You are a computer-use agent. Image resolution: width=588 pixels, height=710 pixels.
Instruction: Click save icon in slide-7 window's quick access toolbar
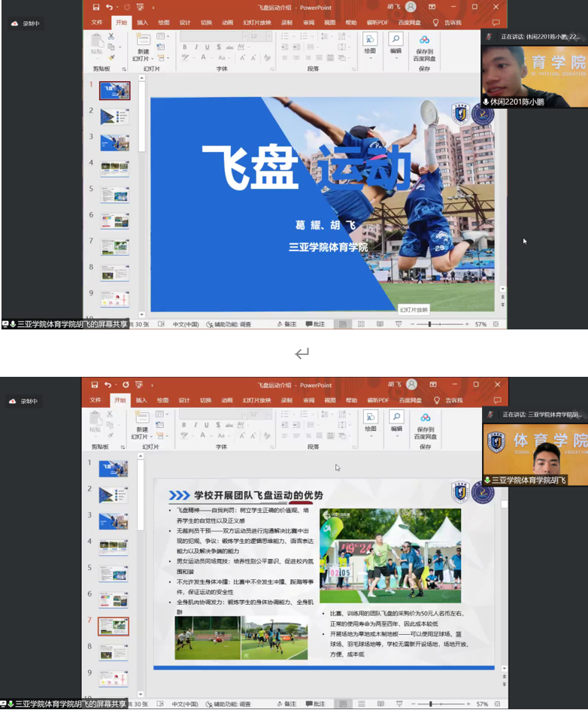pyautogui.click(x=95, y=385)
